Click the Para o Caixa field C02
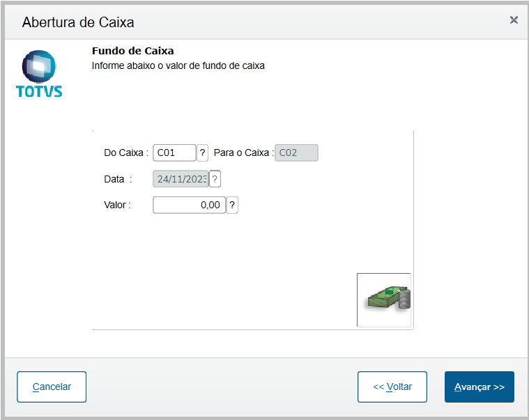 (296, 153)
